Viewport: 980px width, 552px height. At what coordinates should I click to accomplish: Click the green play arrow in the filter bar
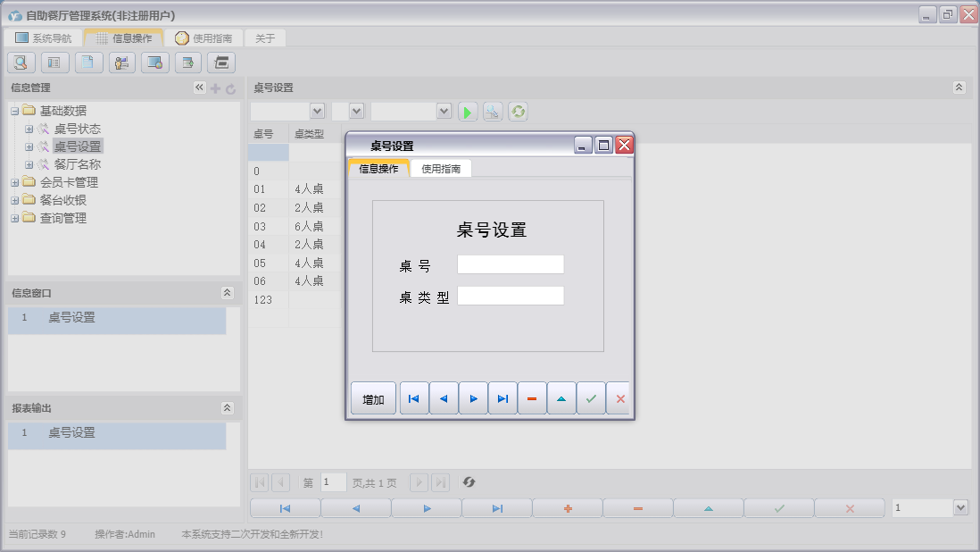pyautogui.click(x=468, y=112)
